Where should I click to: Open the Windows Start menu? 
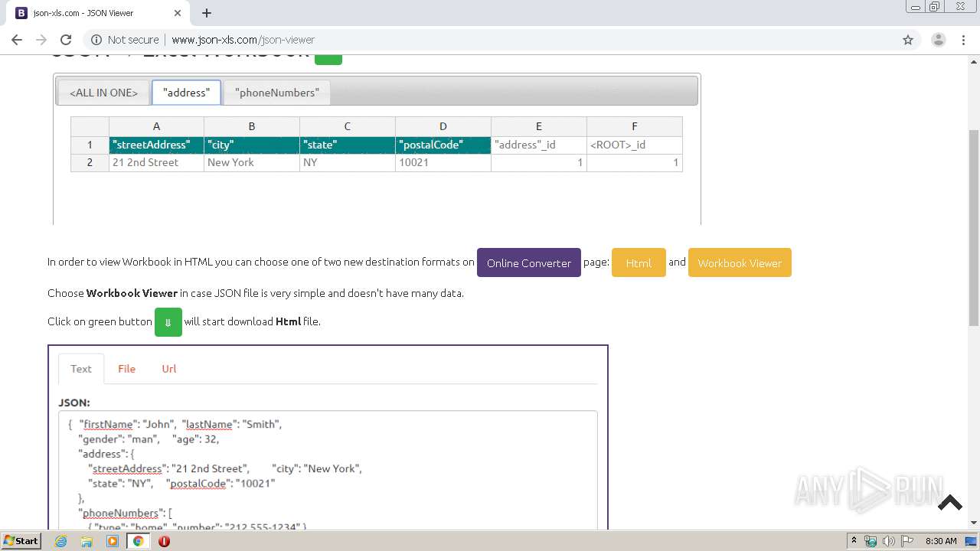(x=21, y=541)
